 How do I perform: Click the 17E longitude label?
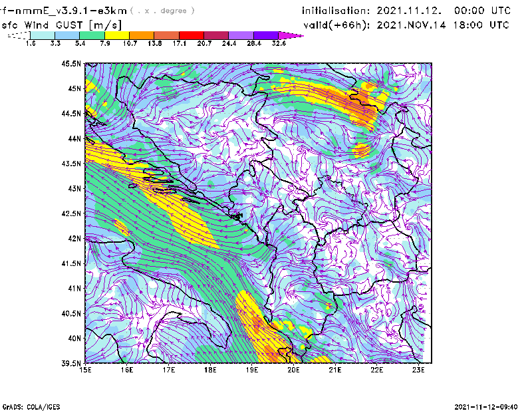[169, 370]
